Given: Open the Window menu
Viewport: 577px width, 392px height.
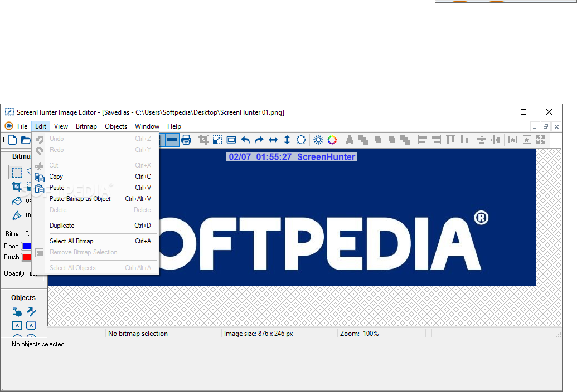Looking at the screenshot, I should point(147,126).
